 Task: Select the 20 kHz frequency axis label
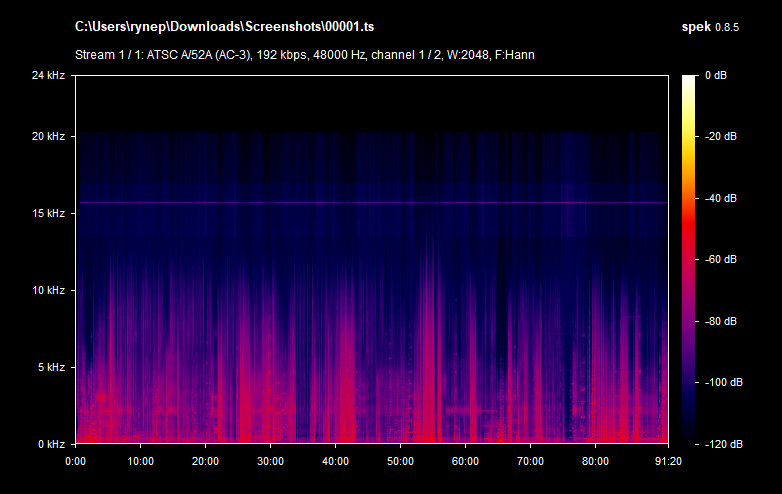click(47, 137)
